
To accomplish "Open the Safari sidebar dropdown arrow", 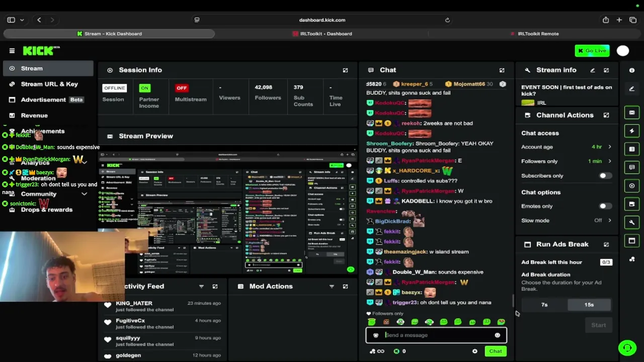I will pyautogui.click(x=22, y=20).
